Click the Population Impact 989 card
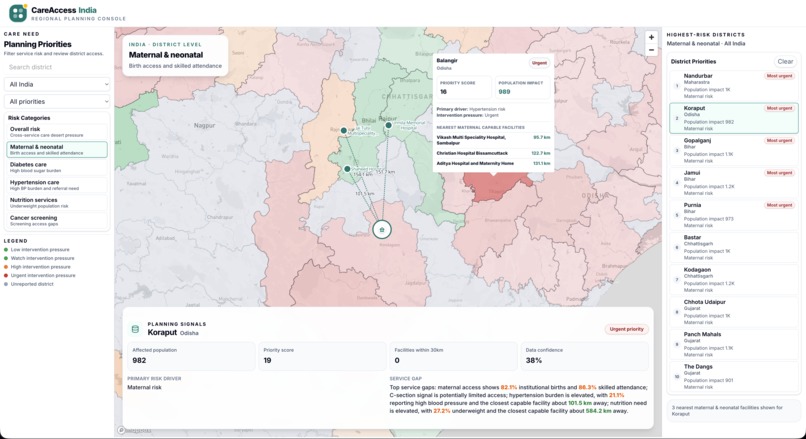 click(522, 87)
